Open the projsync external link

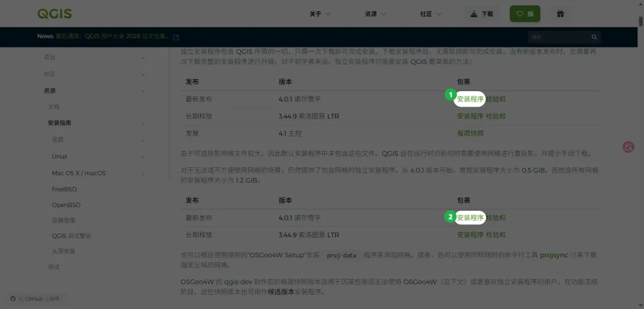click(558, 255)
